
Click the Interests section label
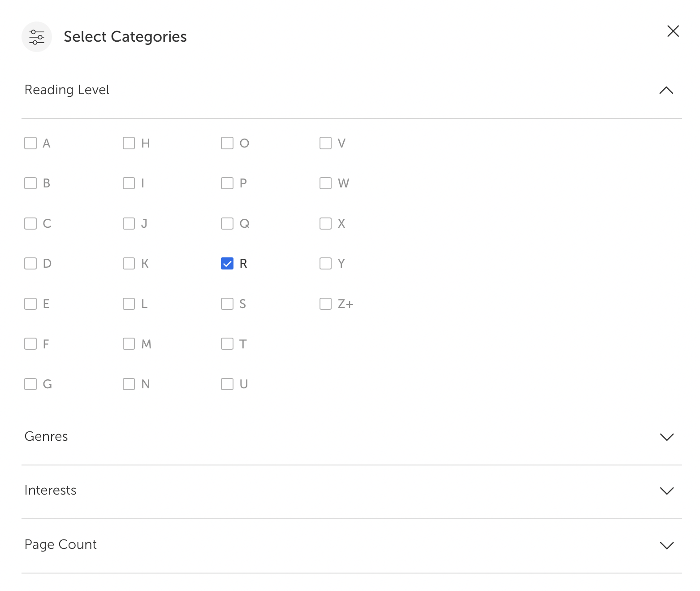point(50,490)
